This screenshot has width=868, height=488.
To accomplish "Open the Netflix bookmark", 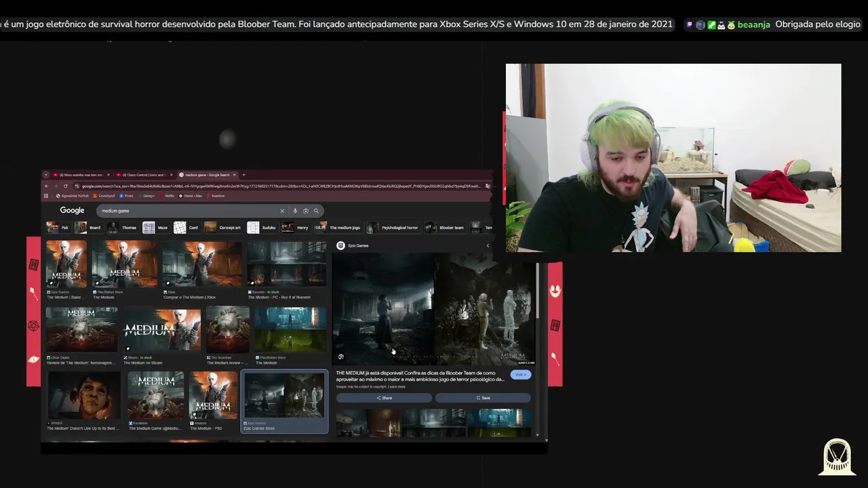I will 167,196.
